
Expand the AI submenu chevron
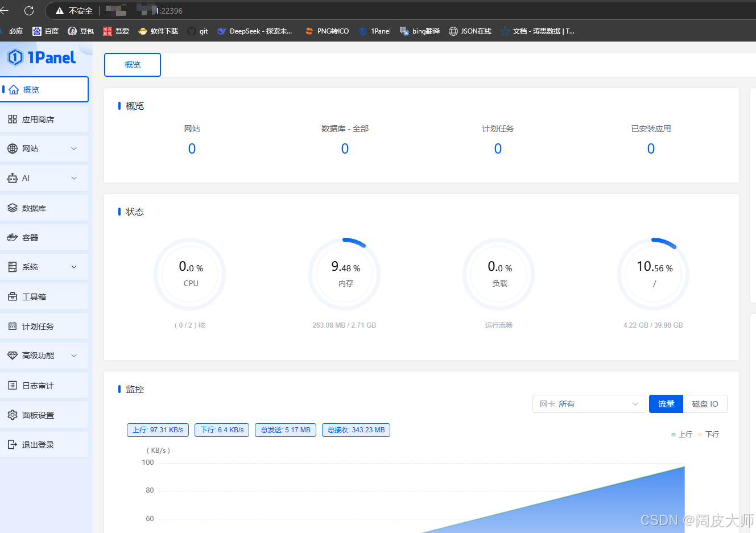(74, 178)
